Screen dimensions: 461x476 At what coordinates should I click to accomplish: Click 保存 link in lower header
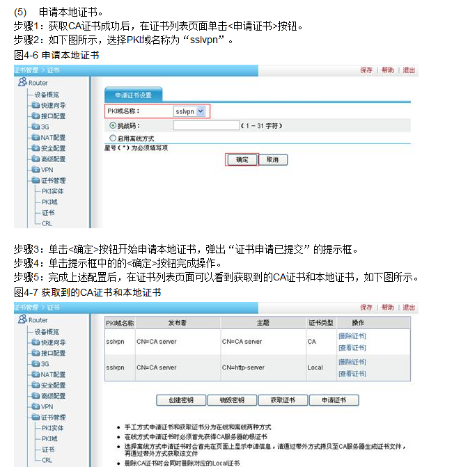coord(366,307)
